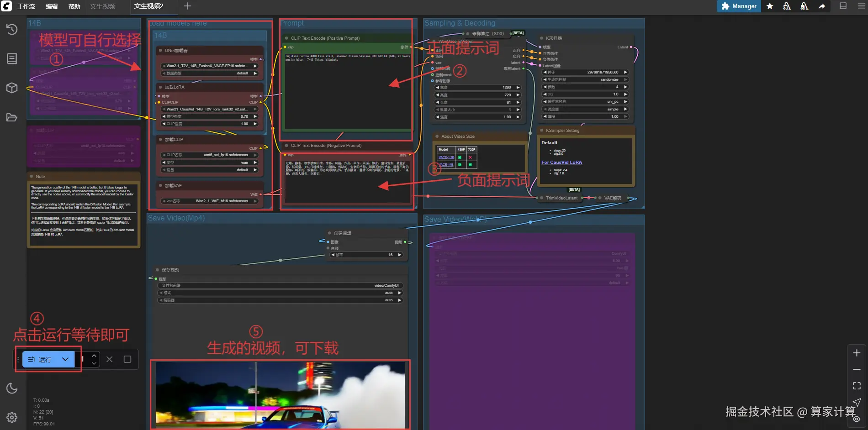Collapse the 加载LoRA node via its dot
This screenshot has height=430, width=868.
pyautogui.click(x=160, y=87)
